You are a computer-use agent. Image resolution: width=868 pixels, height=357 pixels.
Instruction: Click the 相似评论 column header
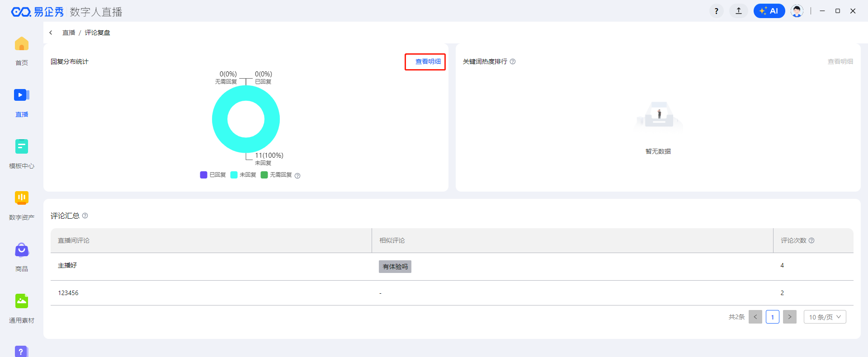[392, 240]
